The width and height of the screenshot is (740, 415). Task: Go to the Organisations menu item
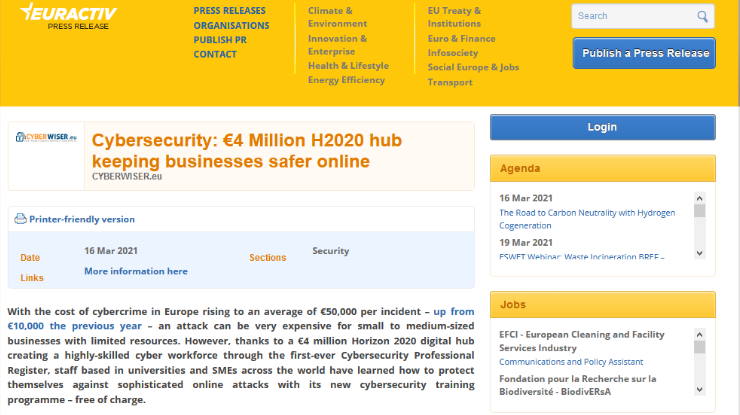coord(231,25)
